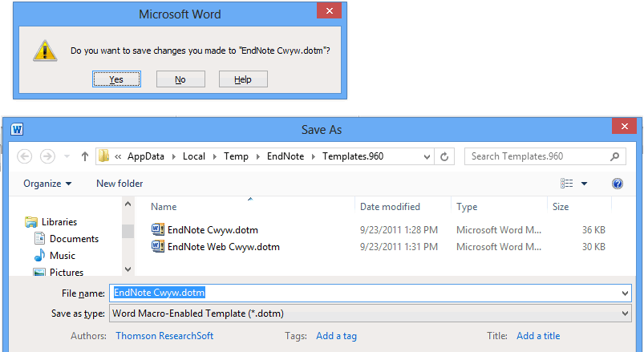Viewport: 644px width, 352px height.
Task: Open the File name dropdown arrow
Action: 625,293
